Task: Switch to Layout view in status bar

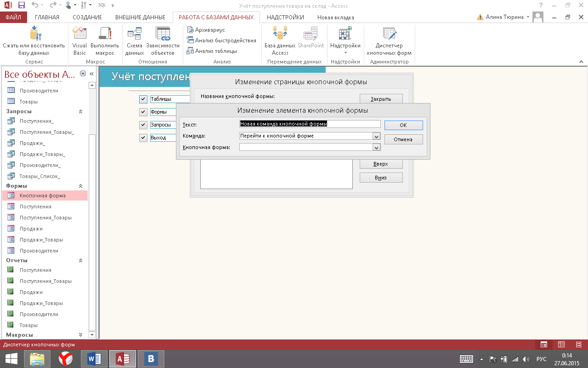Action: [561, 344]
